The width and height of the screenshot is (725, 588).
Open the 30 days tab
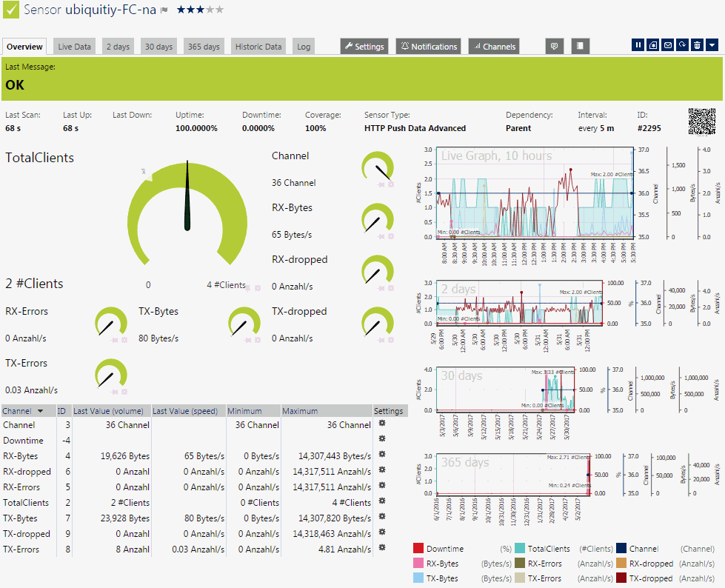tap(158, 47)
